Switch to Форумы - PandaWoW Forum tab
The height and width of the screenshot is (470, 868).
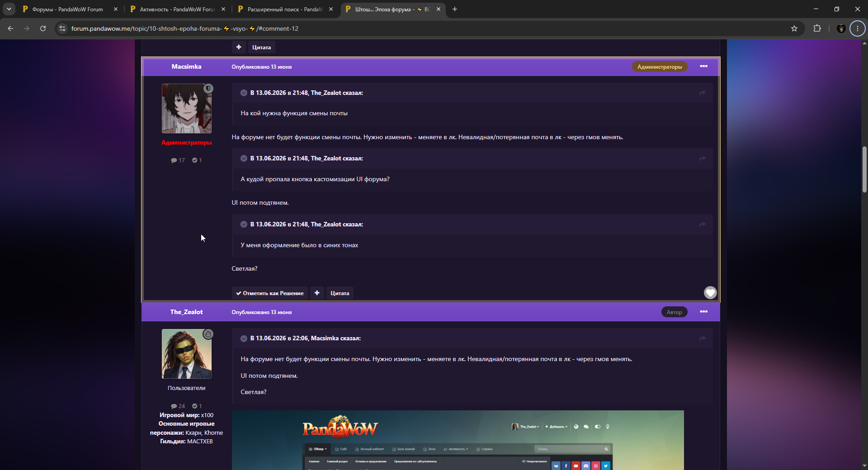tap(68, 9)
